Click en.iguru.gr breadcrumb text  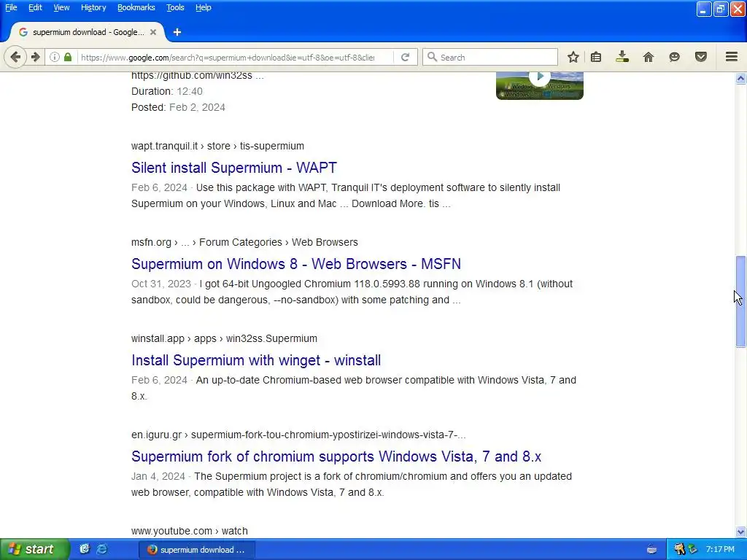[x=298, y=435]
